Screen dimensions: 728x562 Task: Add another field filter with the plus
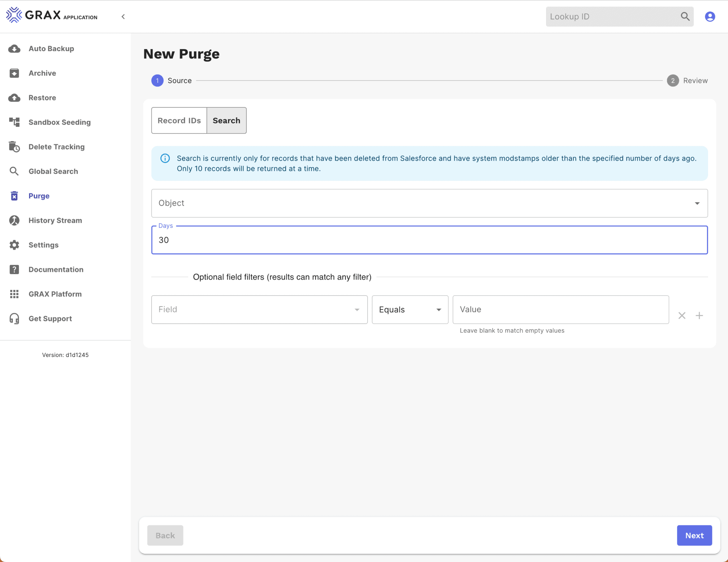point(699,315)
